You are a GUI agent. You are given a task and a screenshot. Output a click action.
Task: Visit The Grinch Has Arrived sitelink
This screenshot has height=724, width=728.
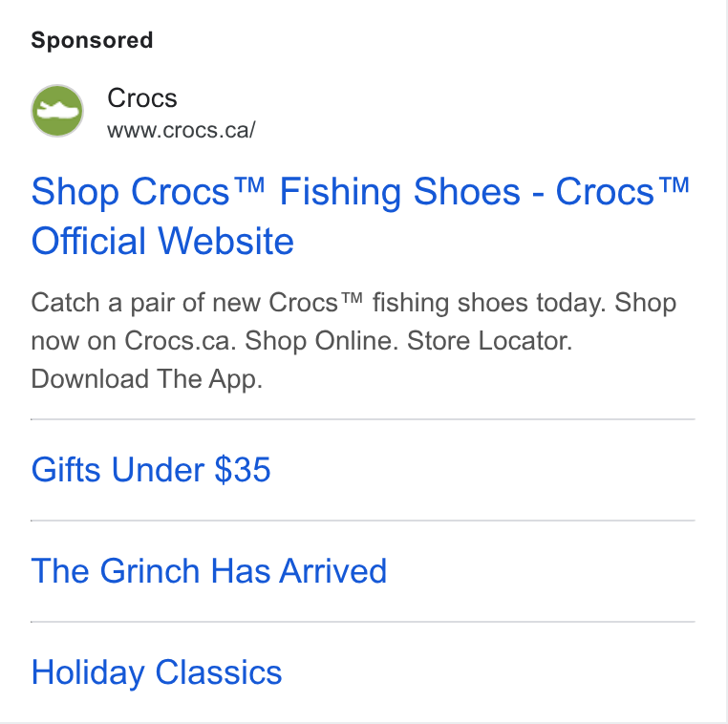coord(209,570)
